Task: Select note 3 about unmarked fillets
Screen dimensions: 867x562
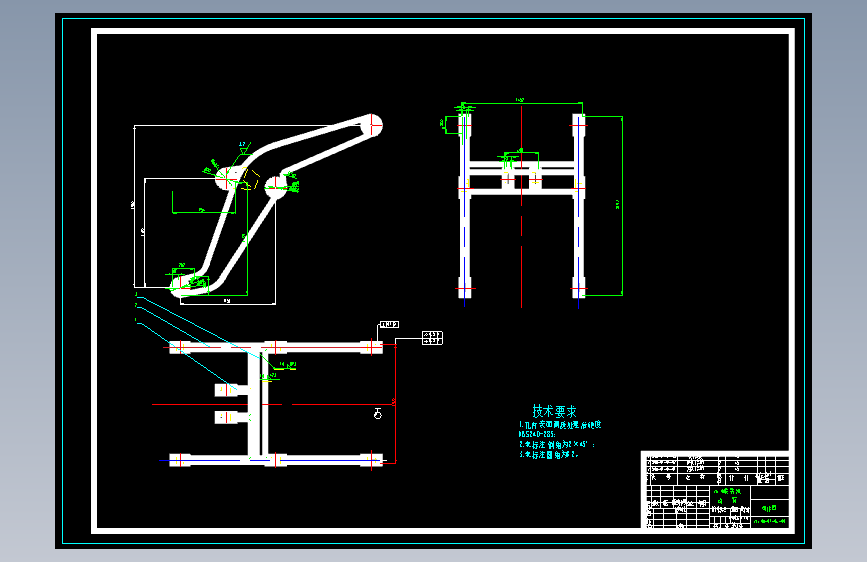Action: coord(549,455)
